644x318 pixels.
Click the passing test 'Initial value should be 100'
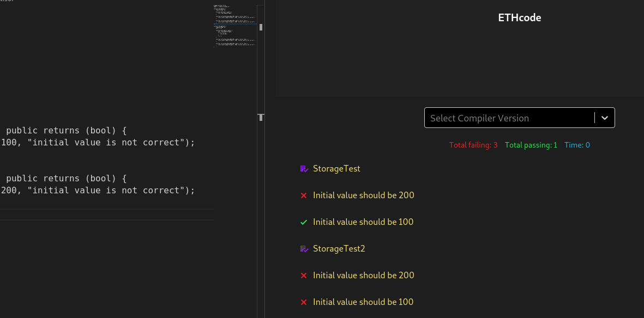[363, 222]
